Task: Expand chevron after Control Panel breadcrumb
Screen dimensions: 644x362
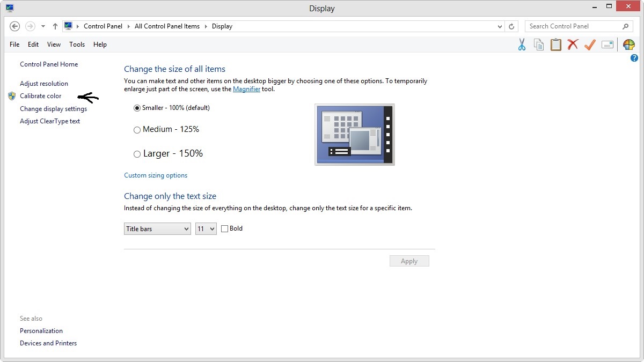Action: pyautogui.click(x=129, y=26)
